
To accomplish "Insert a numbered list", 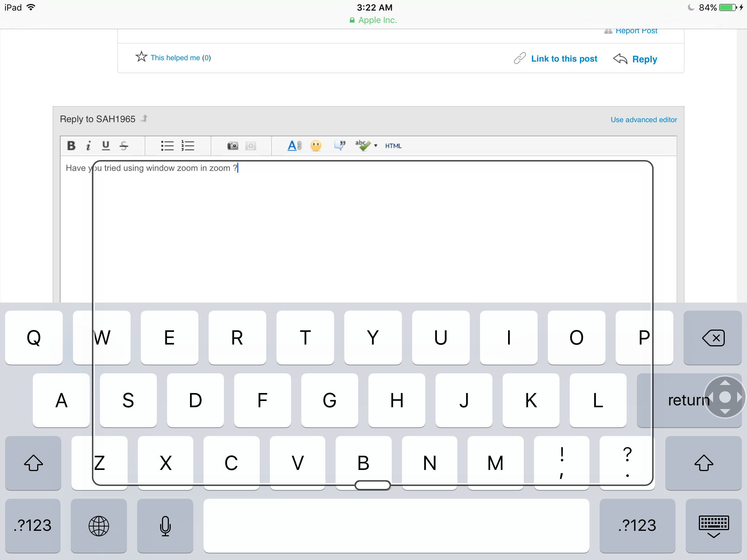I will pos(188,146).
